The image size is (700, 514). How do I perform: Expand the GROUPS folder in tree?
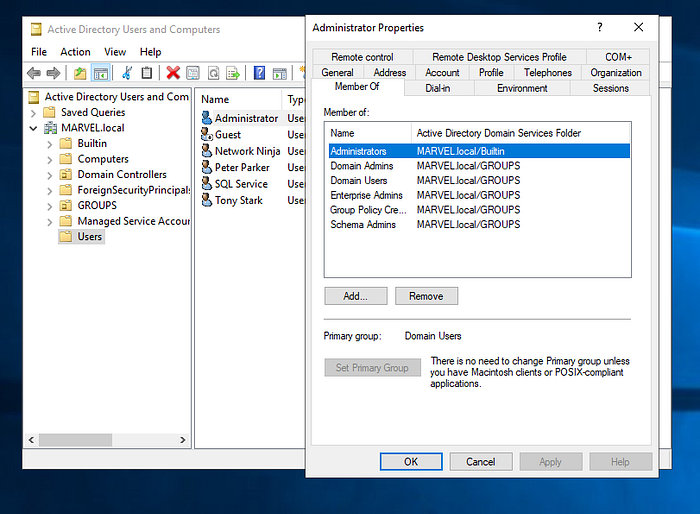point(50,206)
